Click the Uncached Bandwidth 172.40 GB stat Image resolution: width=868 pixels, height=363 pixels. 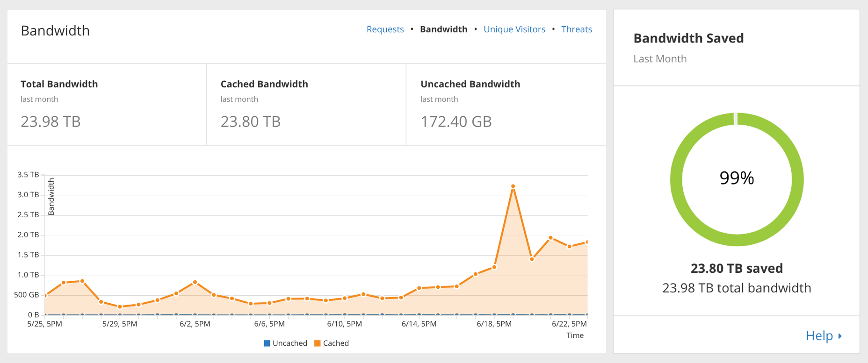456,121
